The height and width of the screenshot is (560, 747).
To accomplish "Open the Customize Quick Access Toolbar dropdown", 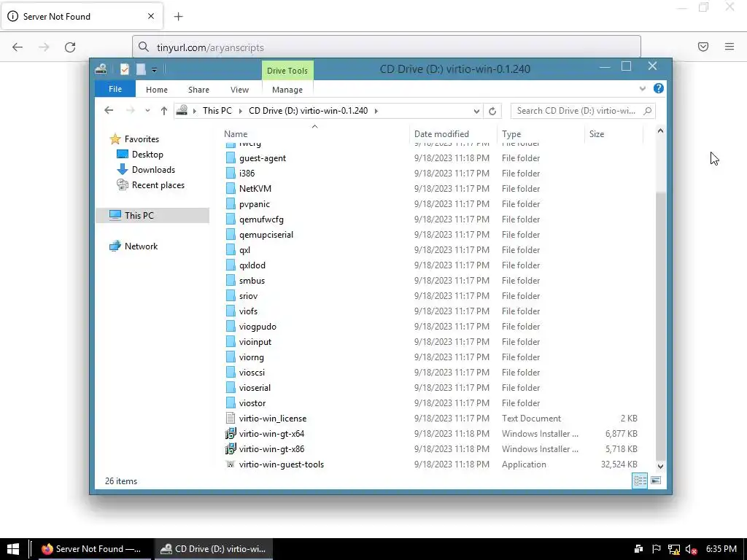I will pyautogui.click(x=154, y=70).
